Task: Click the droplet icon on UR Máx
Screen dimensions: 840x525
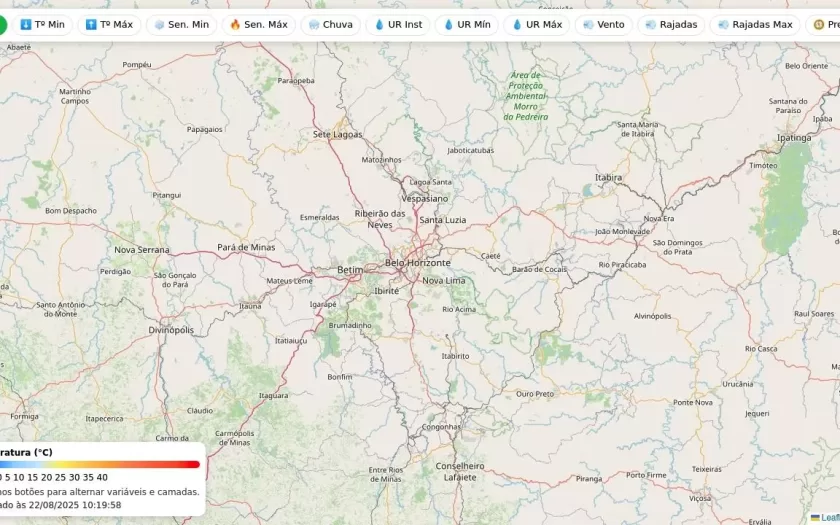Action: [x=517, y=25]
